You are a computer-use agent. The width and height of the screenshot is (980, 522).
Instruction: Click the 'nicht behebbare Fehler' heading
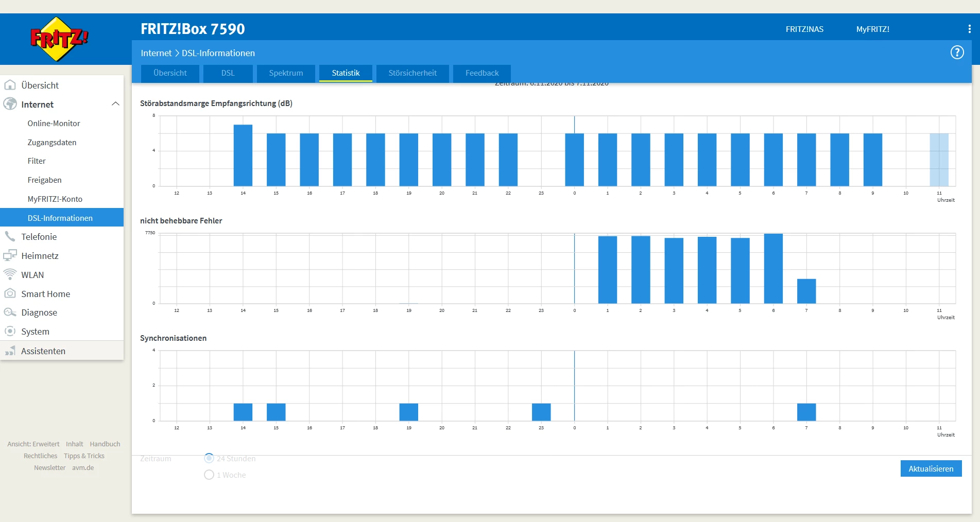pos(181,221)
